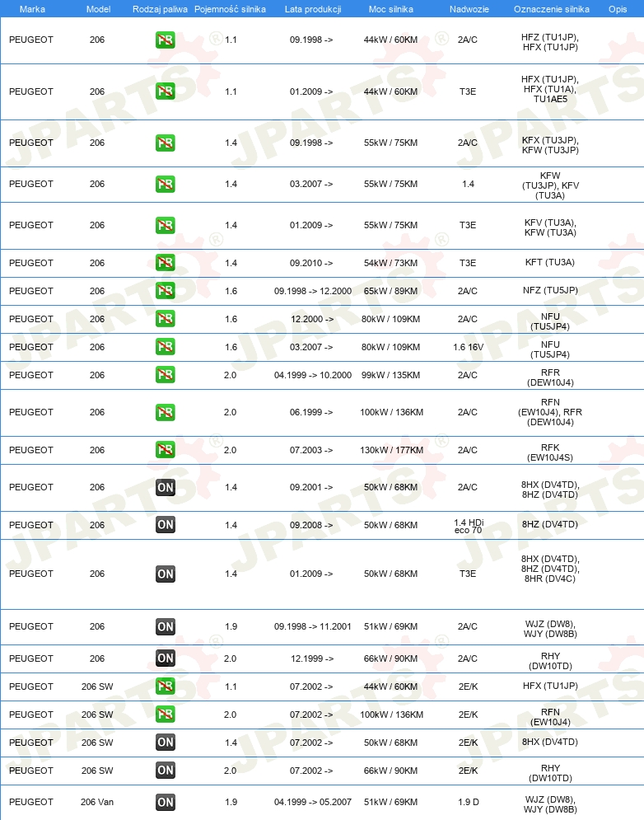Click the Nadwozie column header
This screenshot has height=820, width=644.
(469, 9)
